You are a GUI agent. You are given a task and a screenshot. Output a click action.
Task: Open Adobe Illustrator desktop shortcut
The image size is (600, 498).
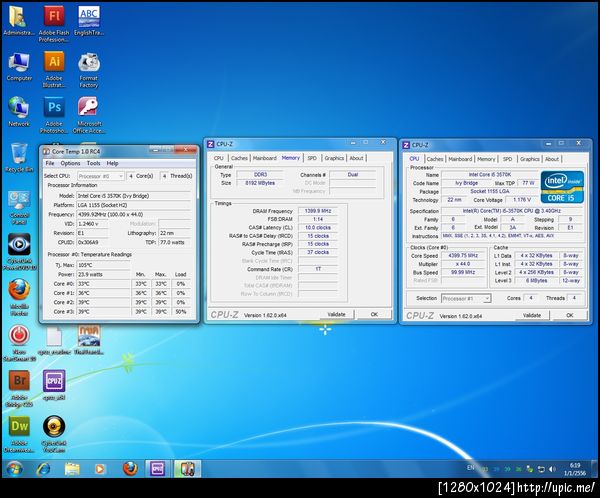pyautogui.click(x=54, y=62)
